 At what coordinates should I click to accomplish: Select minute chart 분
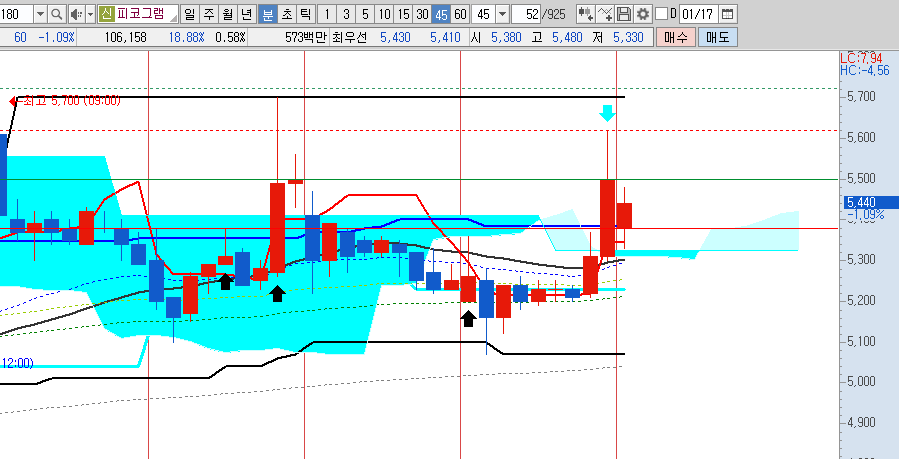(x=267, y=13)
